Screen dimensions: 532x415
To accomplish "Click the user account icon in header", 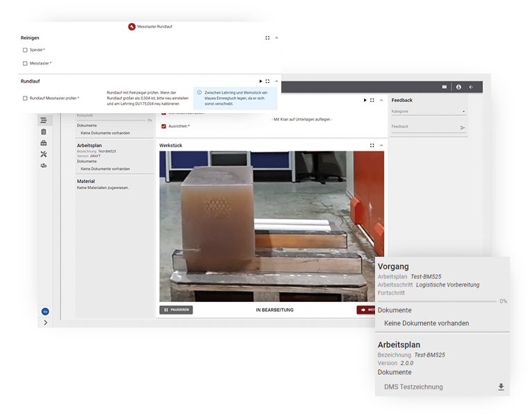I will point(458,87).
